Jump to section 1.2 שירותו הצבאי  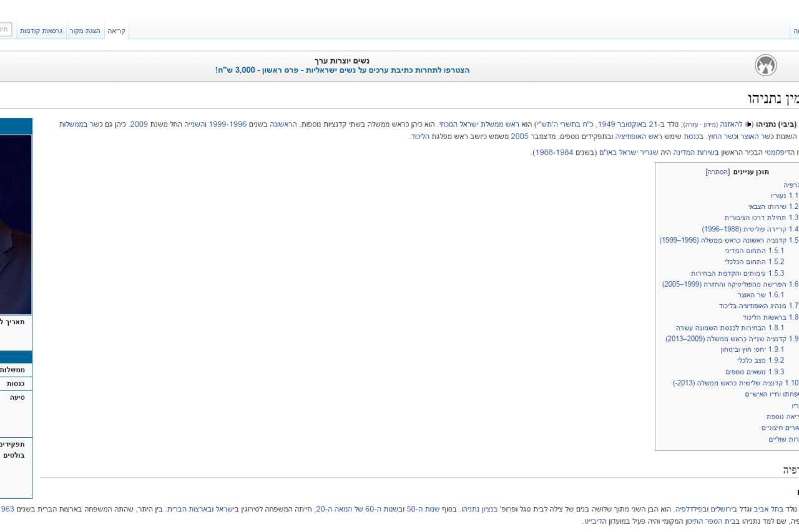(773, 206)
